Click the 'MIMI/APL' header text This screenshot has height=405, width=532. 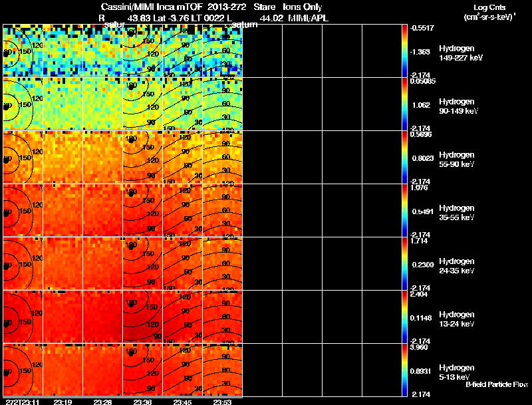click(308, 18)
